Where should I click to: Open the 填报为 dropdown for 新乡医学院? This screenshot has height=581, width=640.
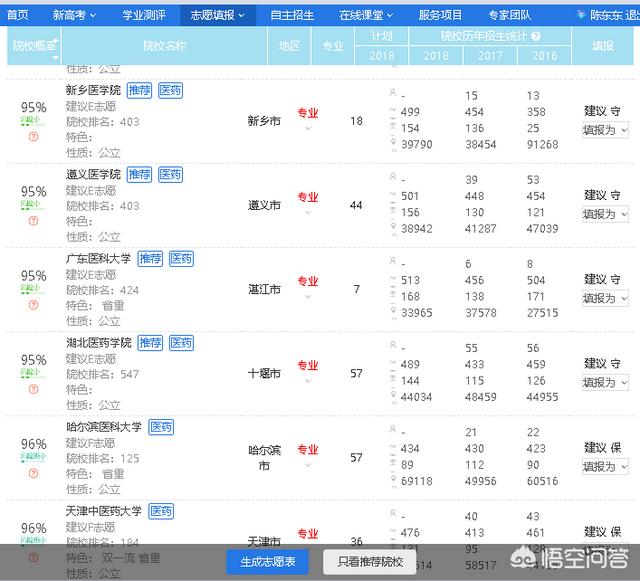click(605, 130)
